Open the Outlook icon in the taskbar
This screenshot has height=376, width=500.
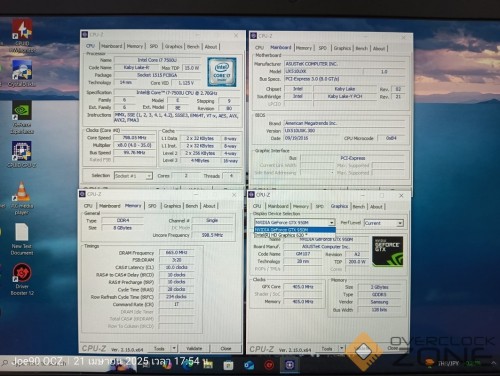pos(249,365)
